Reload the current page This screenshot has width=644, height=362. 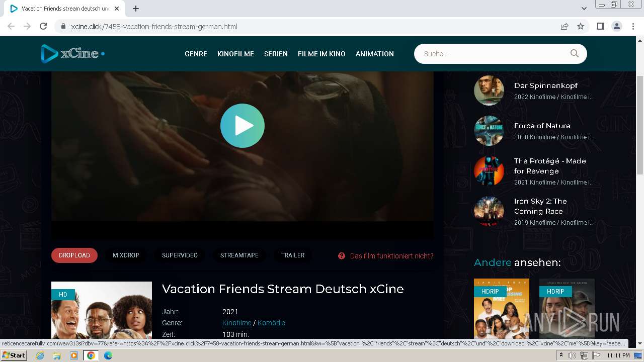[43, 26]
